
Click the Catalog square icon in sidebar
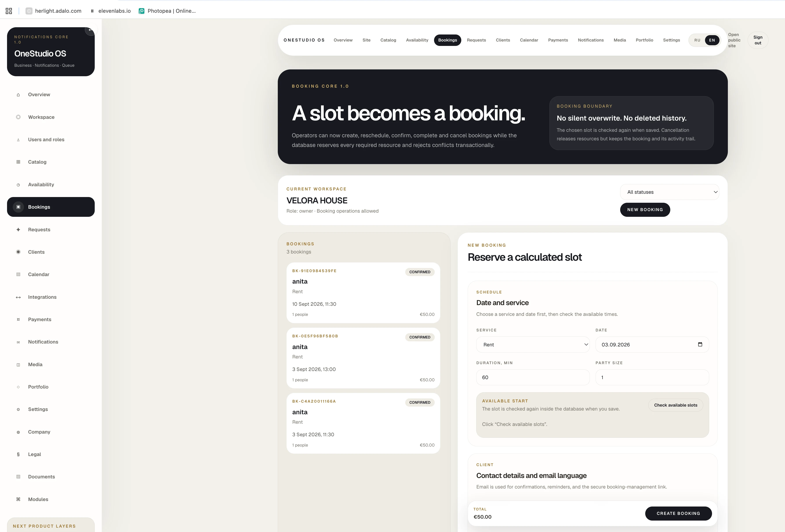coord(18,162)
